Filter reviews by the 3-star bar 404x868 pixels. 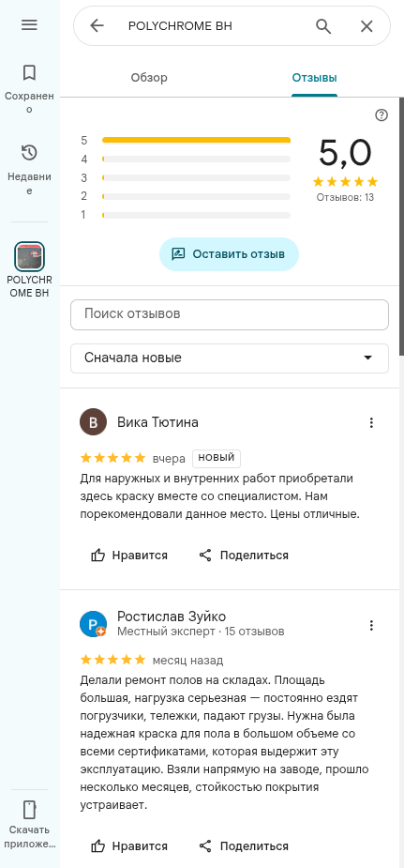(187, 178)
